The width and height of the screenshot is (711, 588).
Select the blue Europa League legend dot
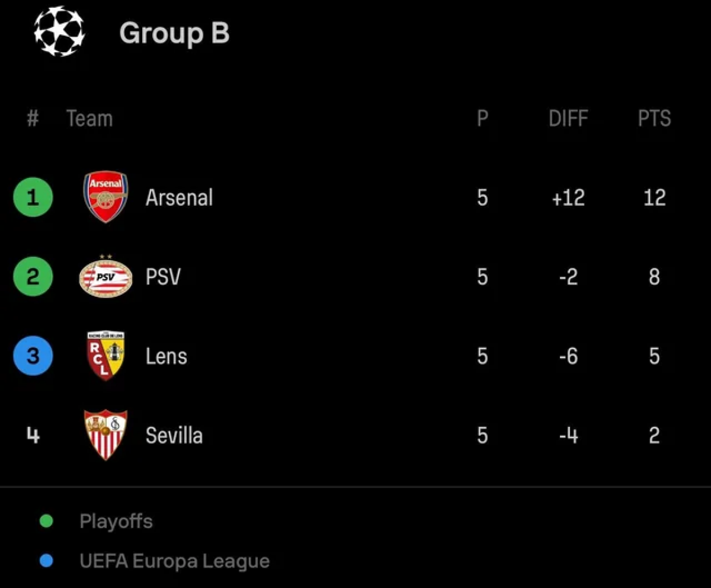pos(46,561)
